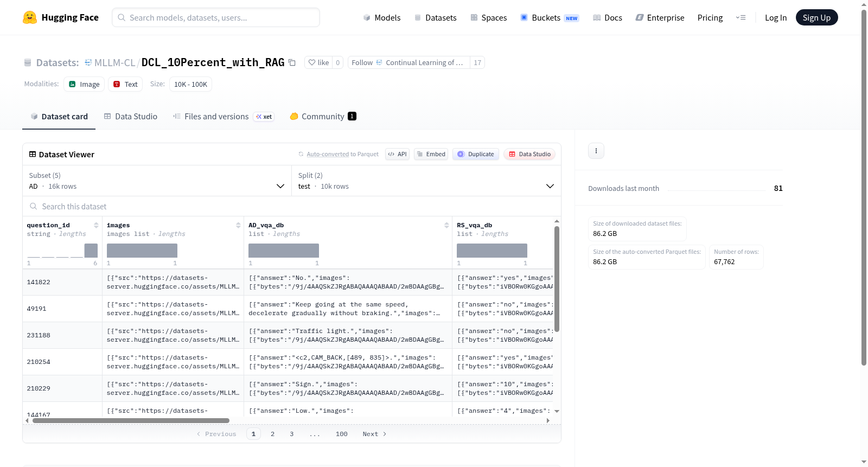Expand the Split test dropdown

(x=426, y=181)
